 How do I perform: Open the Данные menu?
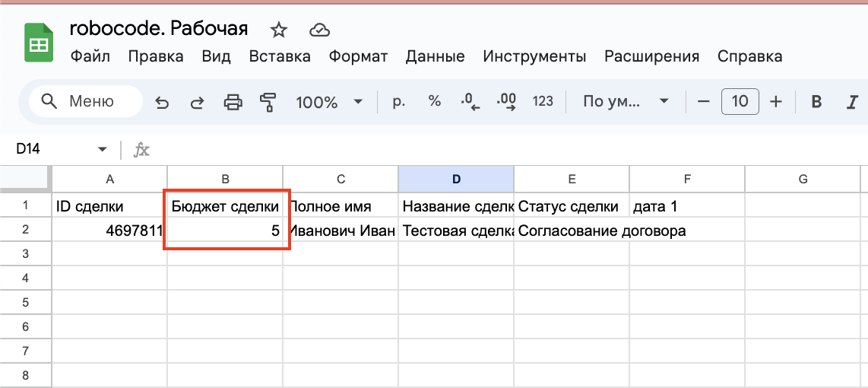(x=435, y=56)
